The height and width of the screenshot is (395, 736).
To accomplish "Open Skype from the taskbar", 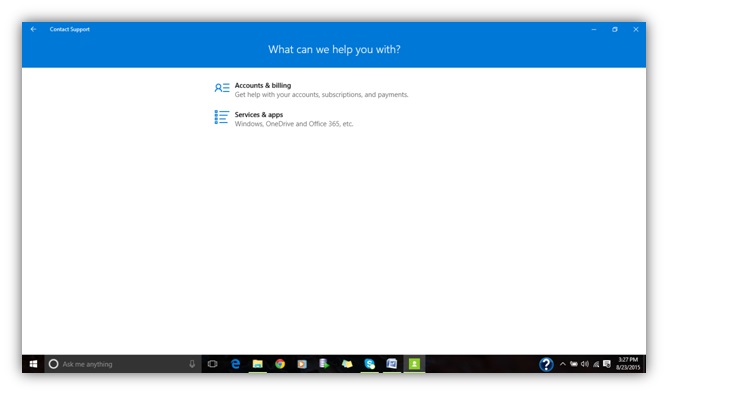I will [x=369, y=364].
